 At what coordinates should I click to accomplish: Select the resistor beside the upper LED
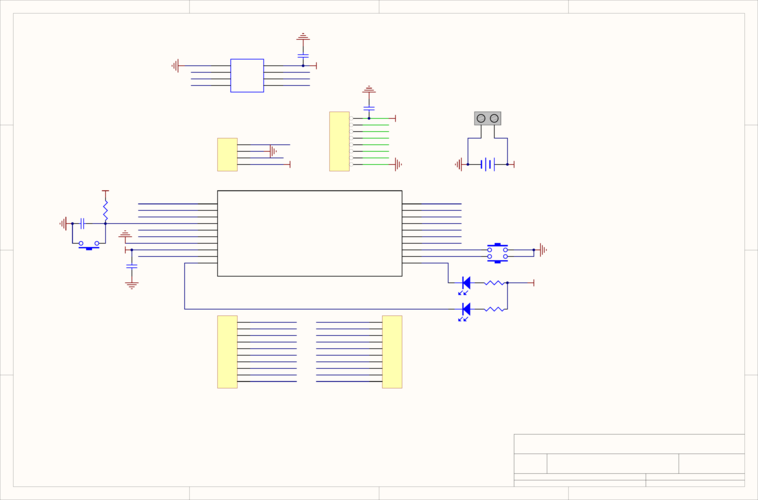coord(494,283)
